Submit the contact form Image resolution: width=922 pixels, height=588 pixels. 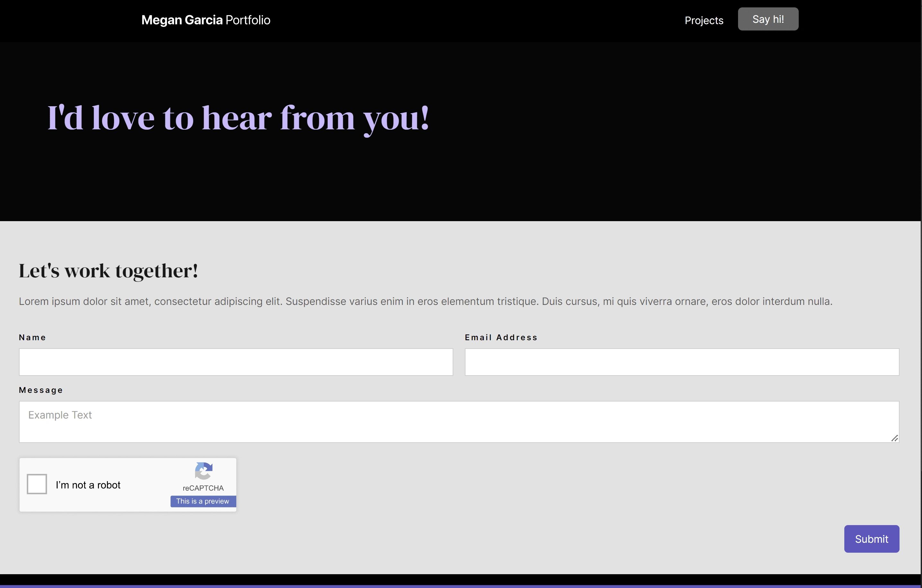[x=872, y=539]
